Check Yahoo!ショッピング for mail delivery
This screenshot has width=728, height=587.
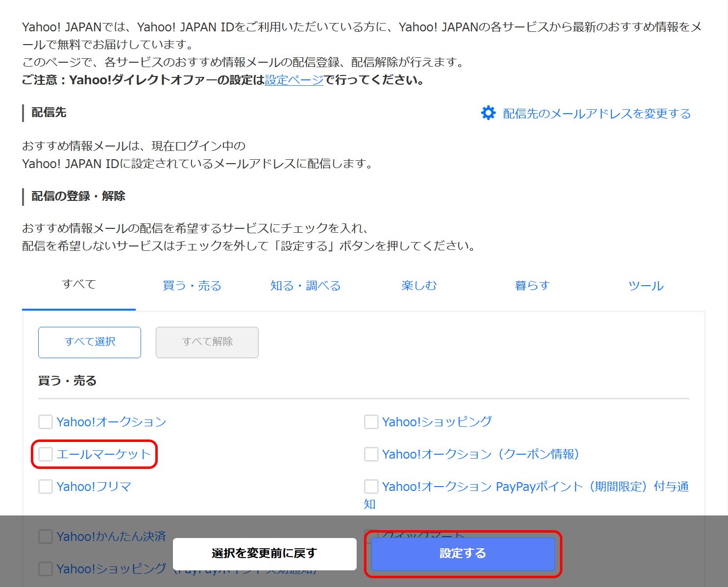371,421
